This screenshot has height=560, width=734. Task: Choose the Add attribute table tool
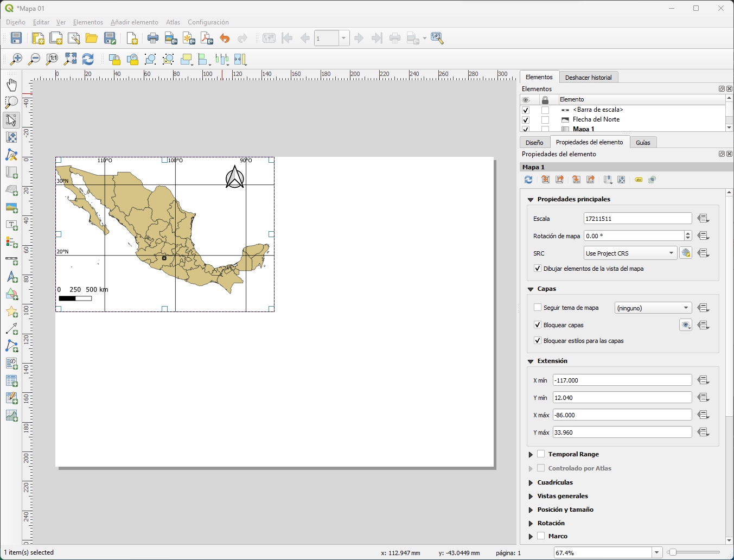tap(11, 380)
